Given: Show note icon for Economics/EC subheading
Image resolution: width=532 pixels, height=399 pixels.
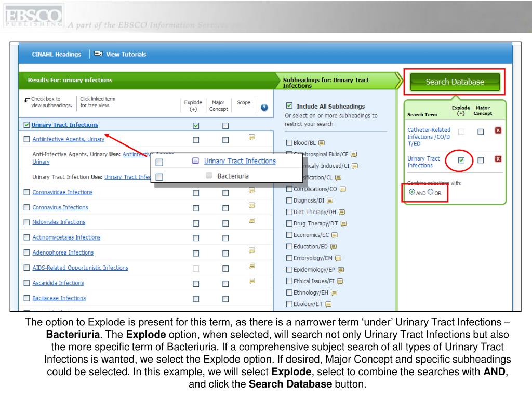Looking at the screenshot, I should tap(335, 235).
